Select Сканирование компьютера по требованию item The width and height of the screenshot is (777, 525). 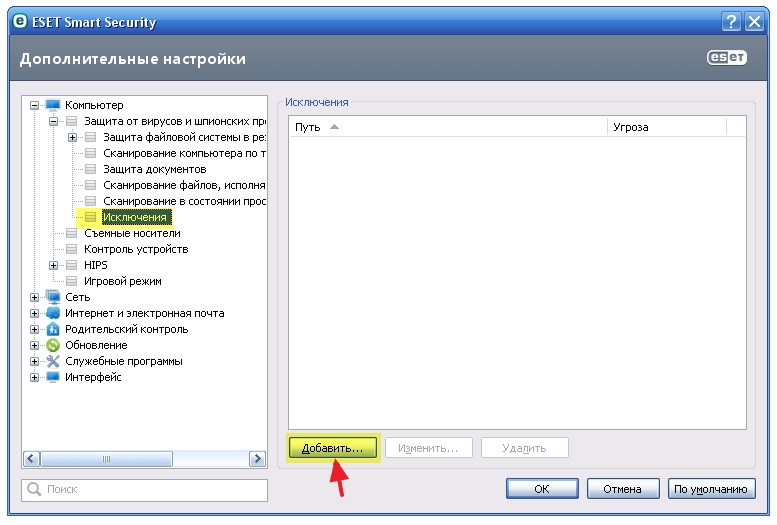pos(184,153)
